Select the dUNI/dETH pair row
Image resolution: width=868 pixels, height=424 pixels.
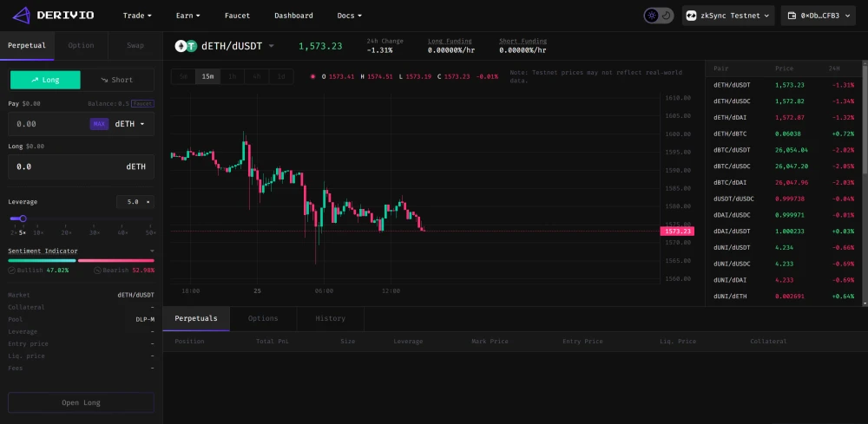point(783,297)
